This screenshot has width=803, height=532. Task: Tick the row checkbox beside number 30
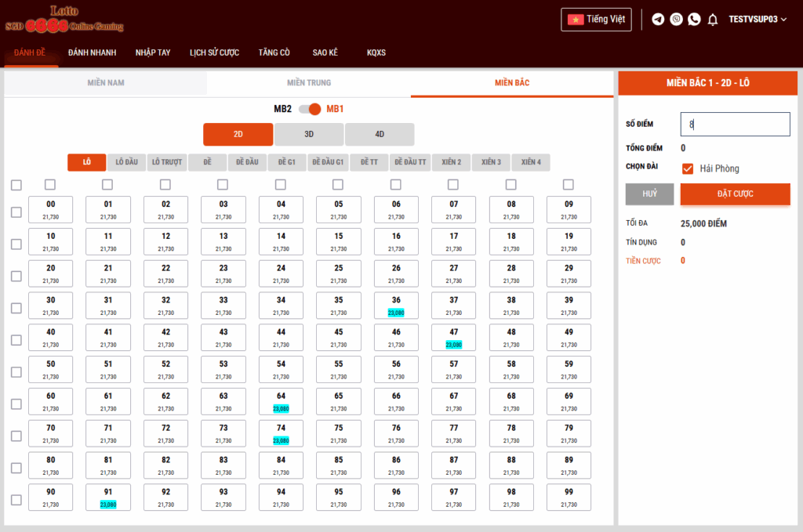(16, 308)
